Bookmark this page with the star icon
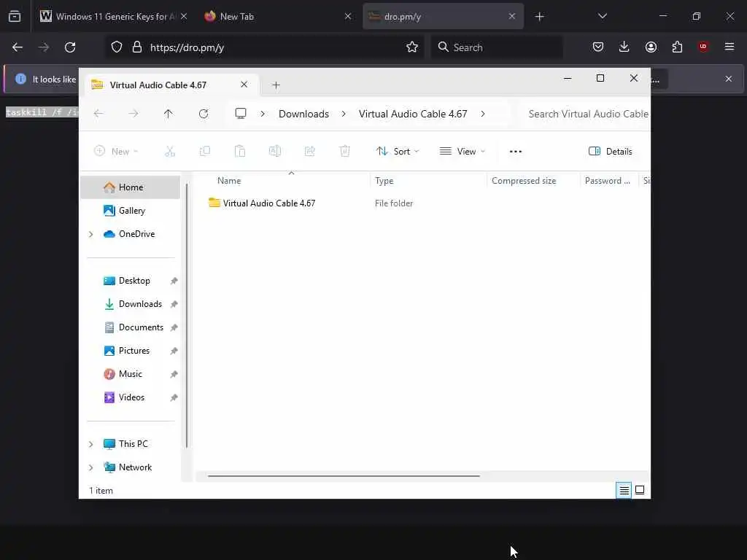The height and width of the screenshot is (560, 747). pyautogui.click(x=412, y=47)
